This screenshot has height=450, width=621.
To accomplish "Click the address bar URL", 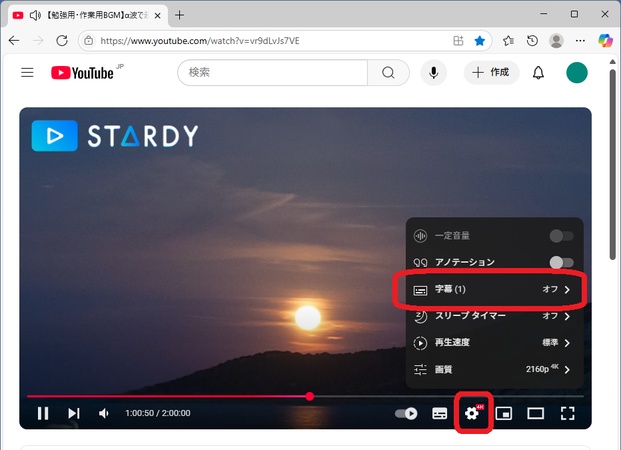I will 200,41.
